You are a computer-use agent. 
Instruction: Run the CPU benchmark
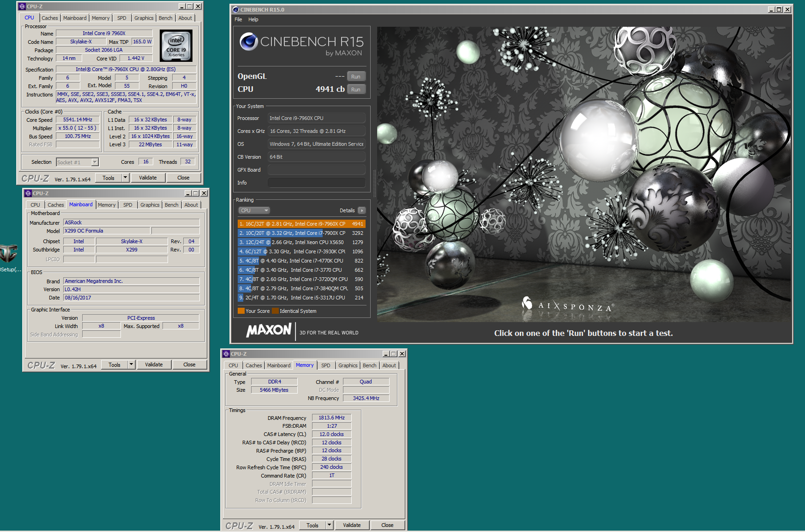pyautogui.click(x=356, y=90)
